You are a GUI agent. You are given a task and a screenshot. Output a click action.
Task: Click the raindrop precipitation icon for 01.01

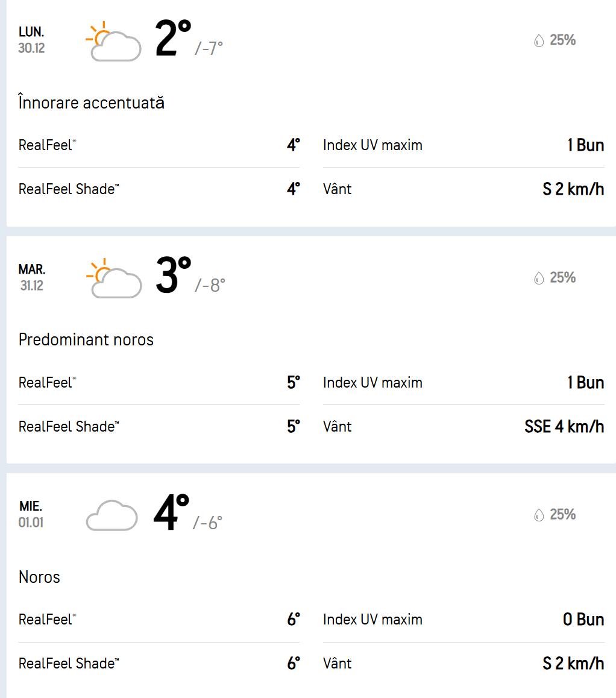point(539,515)
